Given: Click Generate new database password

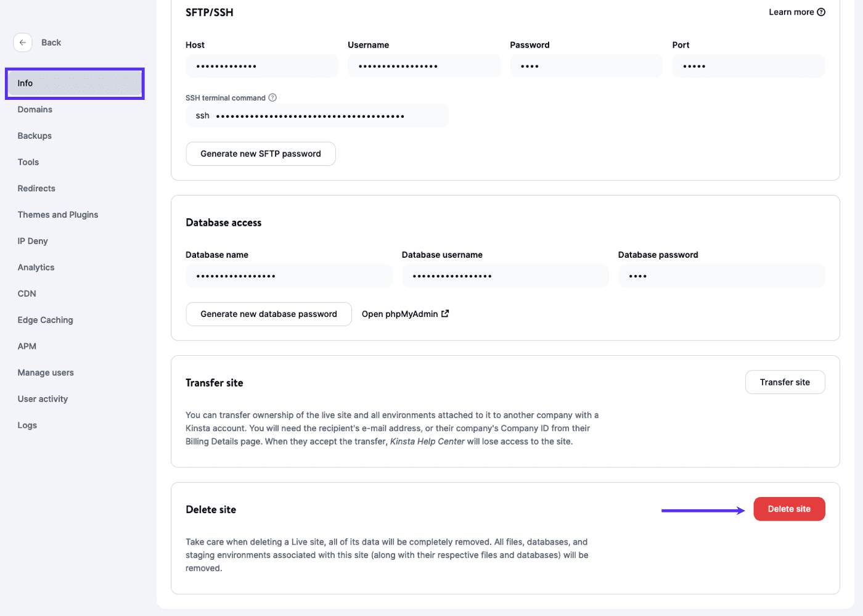Looking at the screenshot, I should coord(268,314).
